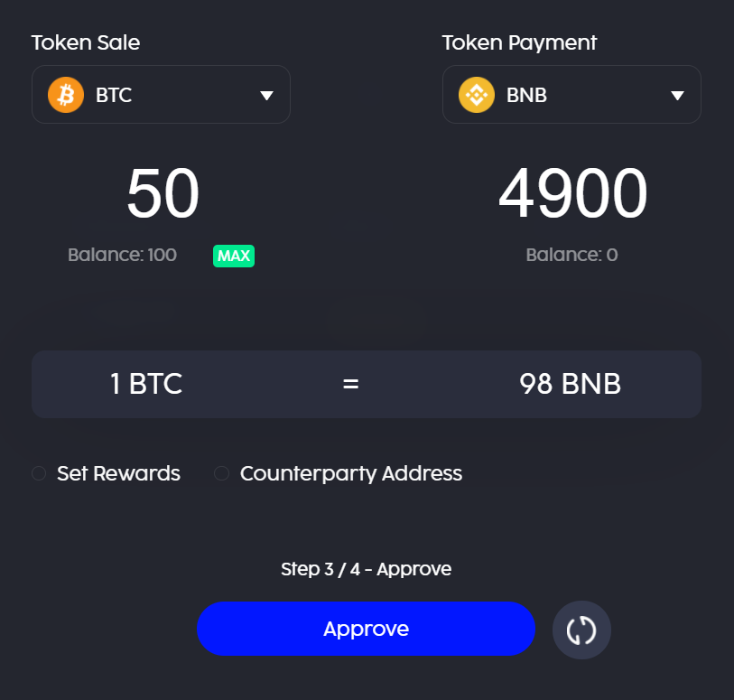This screenshot has height=700, width=734.
Task: Enable the Set Rewards radio option
Action: pos(39,473)
